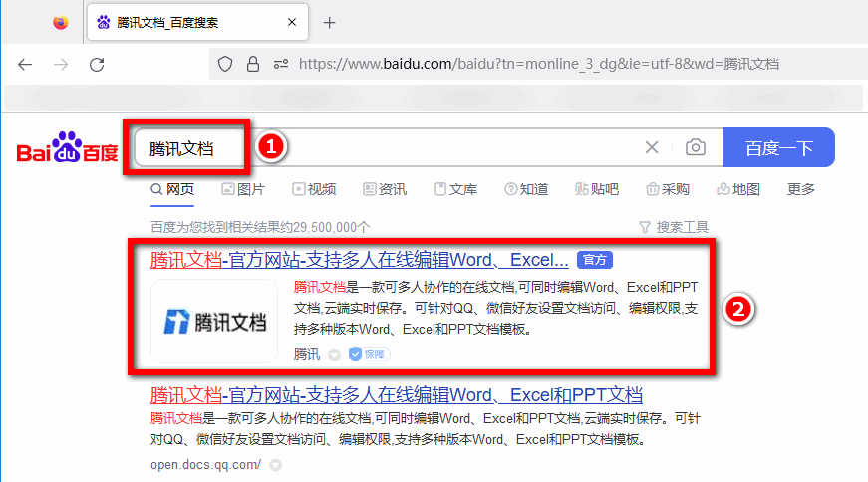Image resolution: width=868 pixels, height=482 pixels.
Task: Switch to 文库 results tab
Action: 455,190
